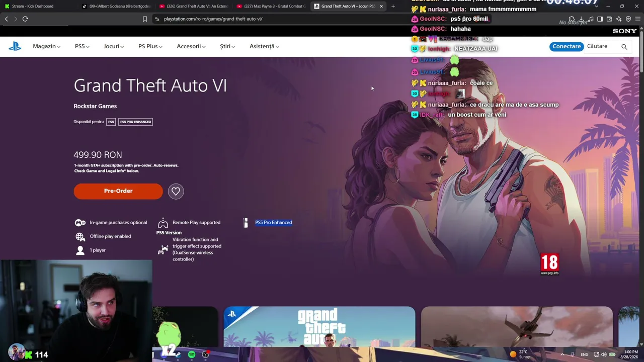
Task: Click the 1 player text
Action: (98, 250)
